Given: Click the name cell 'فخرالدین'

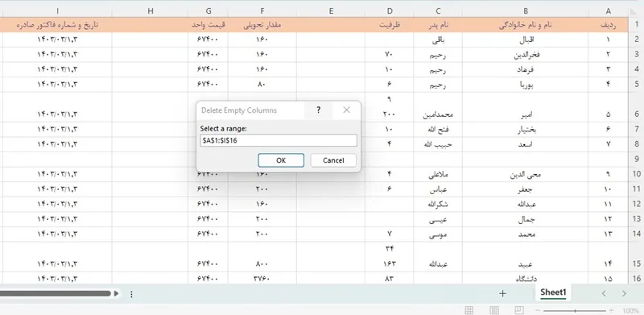Looking at the screenshot, I should (526, 55).
